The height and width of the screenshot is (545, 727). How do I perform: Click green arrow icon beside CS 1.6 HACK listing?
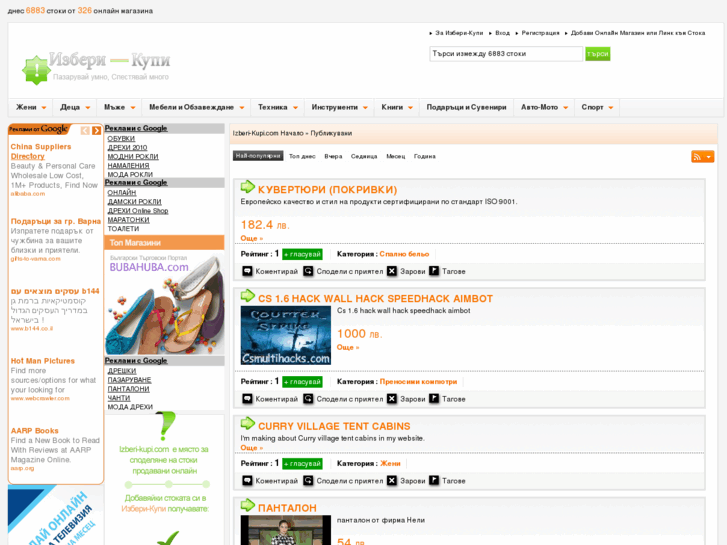click(x=248, y=296)
